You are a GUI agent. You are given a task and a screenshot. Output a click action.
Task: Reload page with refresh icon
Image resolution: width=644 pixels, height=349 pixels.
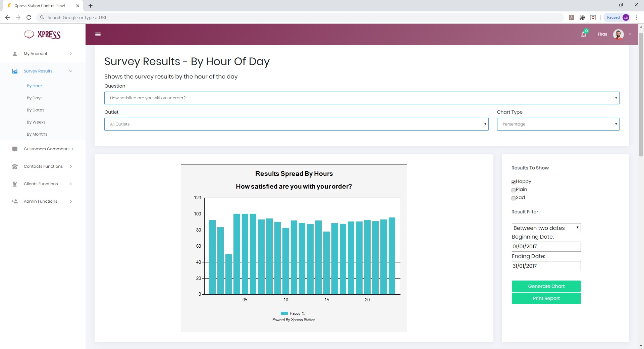29,17
